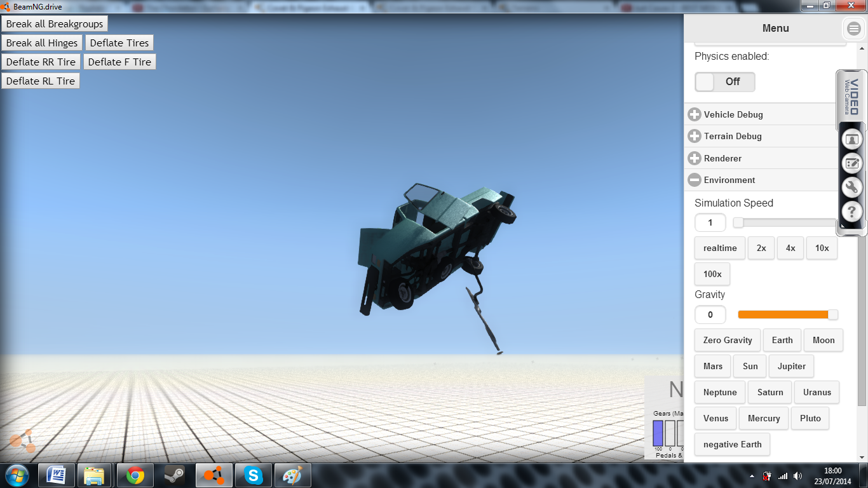Open the hamburger menu icon beside Menu
Viewport: 868px width, 488px height.
853,29
